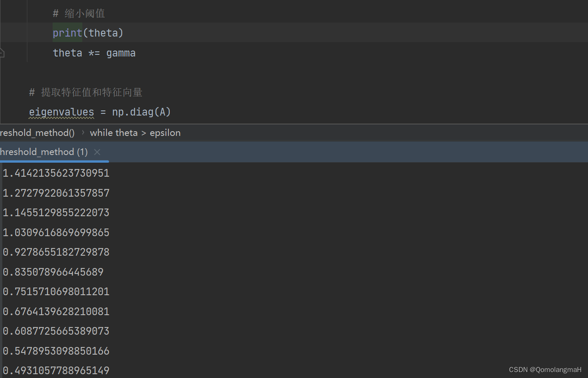Click the code fold end marker in gutter
588x378 pixels.
click(2, 53)
